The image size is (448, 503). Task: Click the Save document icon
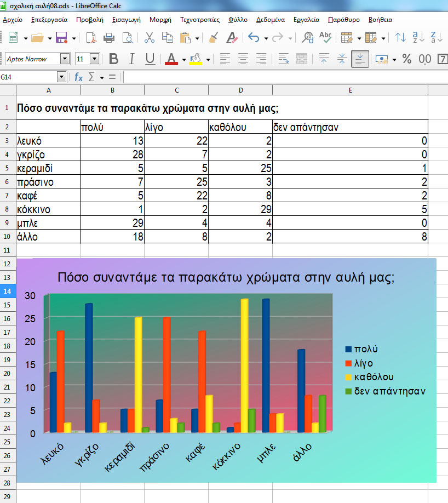tap(61, 38)
